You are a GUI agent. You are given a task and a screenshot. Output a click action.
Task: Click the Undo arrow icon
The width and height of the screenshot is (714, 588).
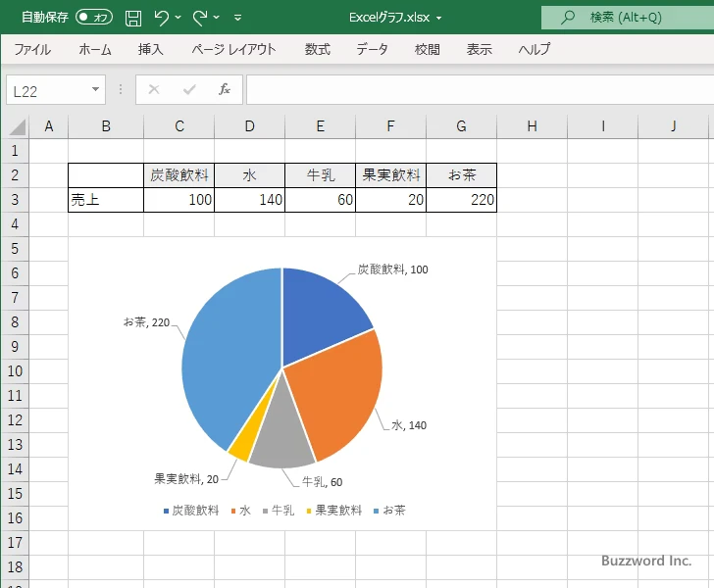click(x=161, y=18)
